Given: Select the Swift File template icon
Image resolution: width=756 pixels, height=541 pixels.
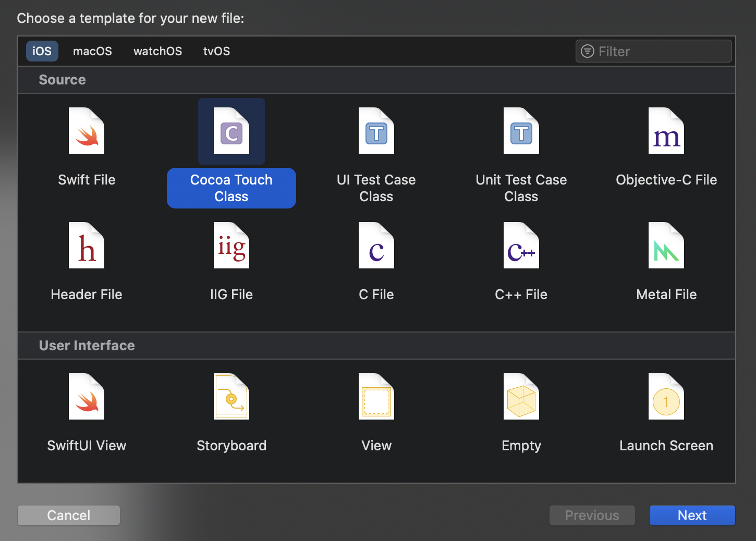Looking at the screenshot, I should (87, 131).
